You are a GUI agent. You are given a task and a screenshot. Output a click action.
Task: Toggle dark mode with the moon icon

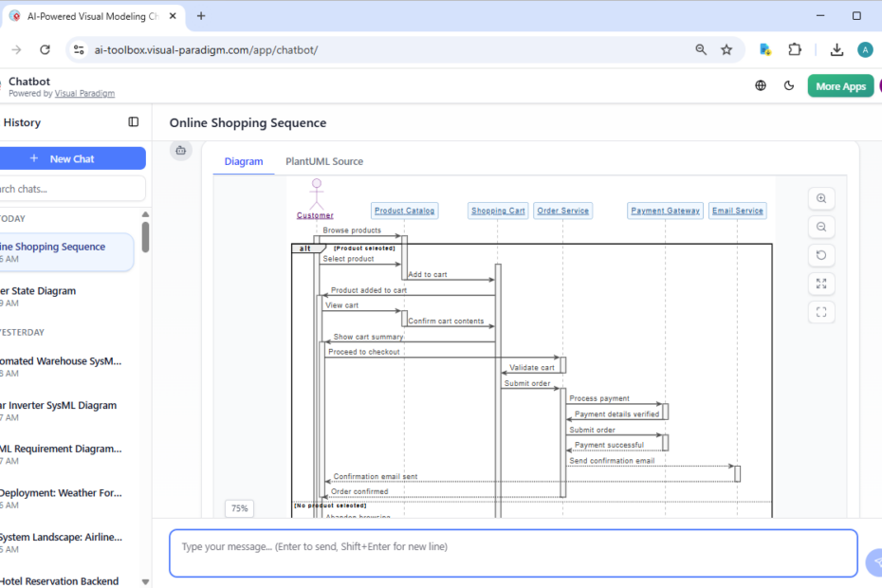coord(789,86)
